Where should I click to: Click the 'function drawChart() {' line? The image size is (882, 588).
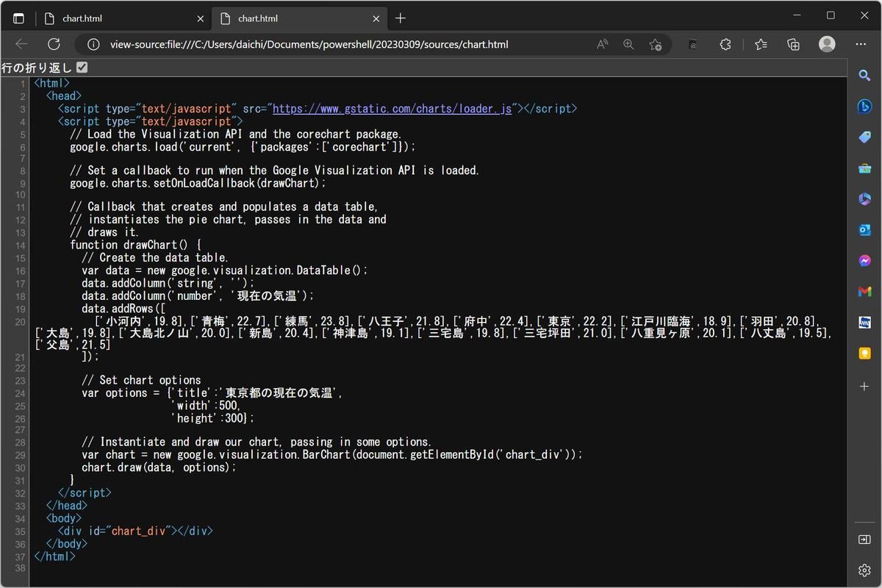[135, 245]
